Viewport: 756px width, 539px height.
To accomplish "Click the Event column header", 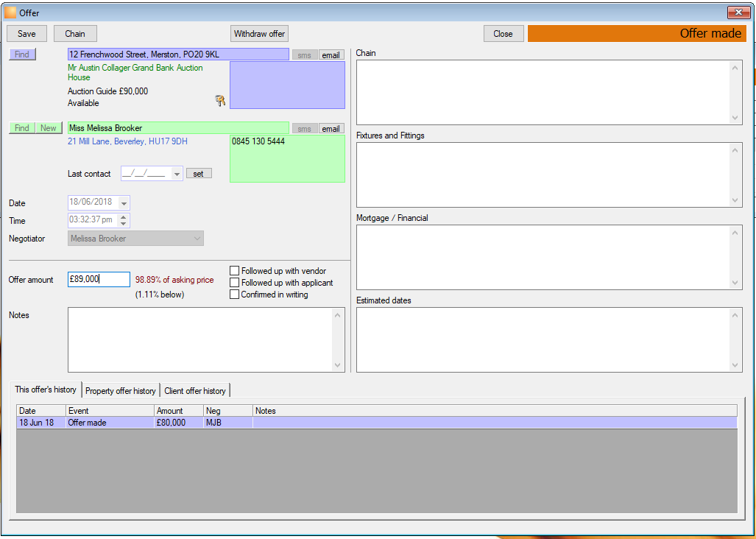I will (x=110, y=411).
